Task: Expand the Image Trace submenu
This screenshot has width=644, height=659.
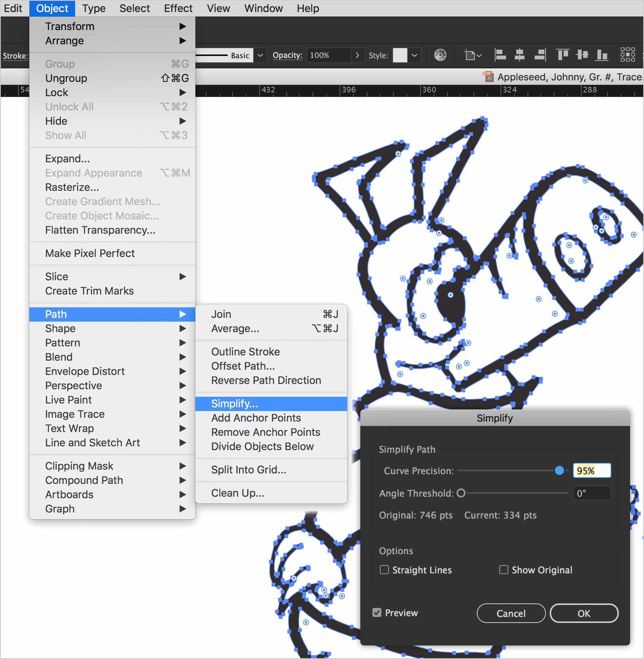Action: tap(112, 414)
